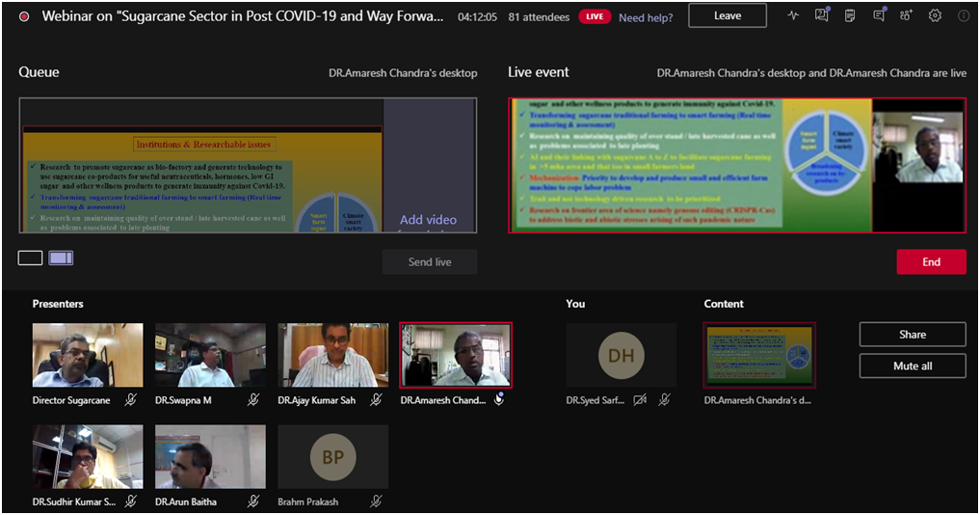
Task: Open the participants panel icon
Action: pyautogui.click(x=906, y=15)
